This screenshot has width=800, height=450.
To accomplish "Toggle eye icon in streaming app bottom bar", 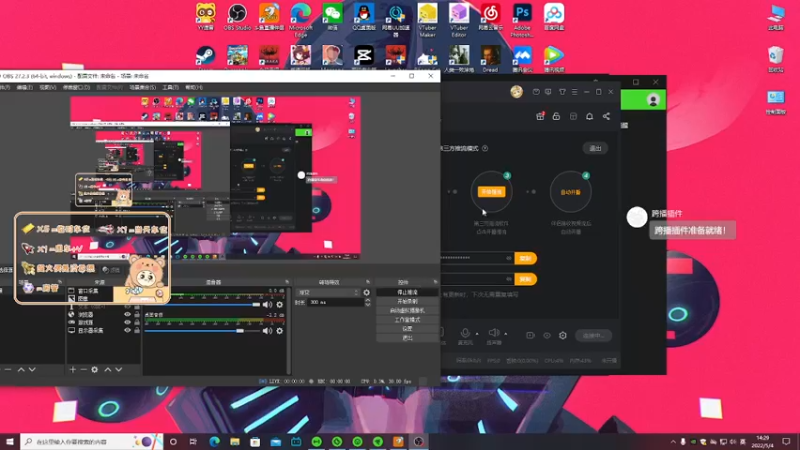I will 546,335.
